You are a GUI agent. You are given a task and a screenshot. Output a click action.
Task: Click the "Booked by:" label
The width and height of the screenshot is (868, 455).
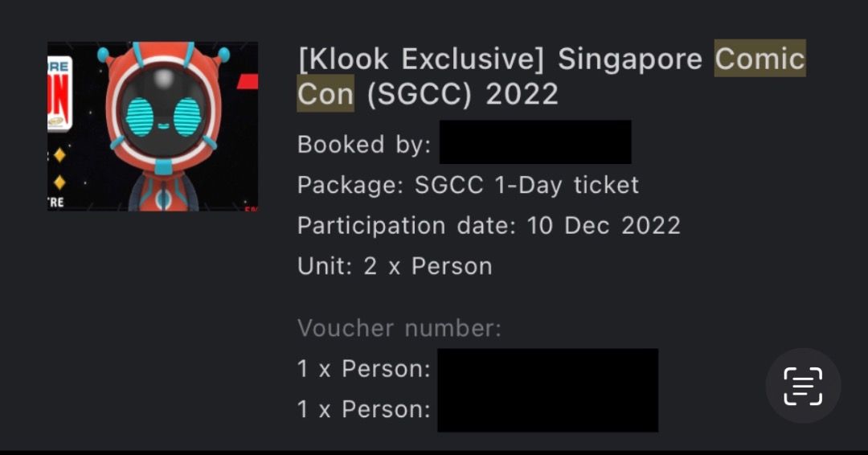pos(364,145)
